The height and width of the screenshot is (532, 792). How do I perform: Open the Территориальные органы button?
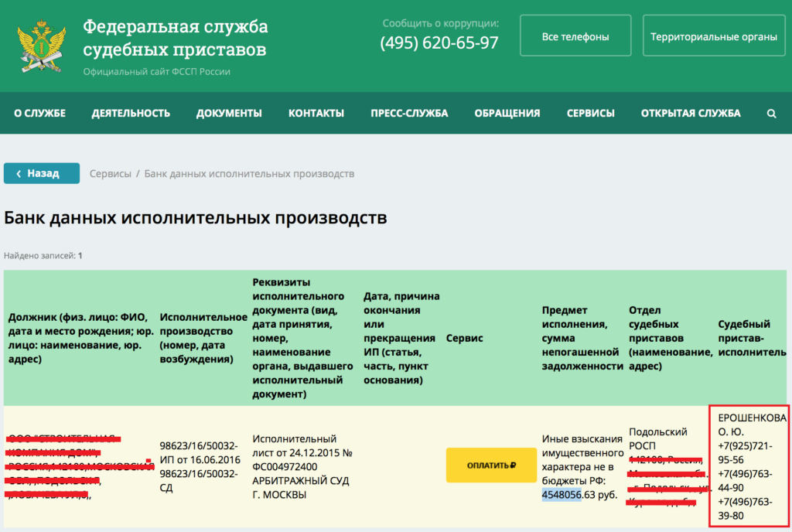point(713,37)
